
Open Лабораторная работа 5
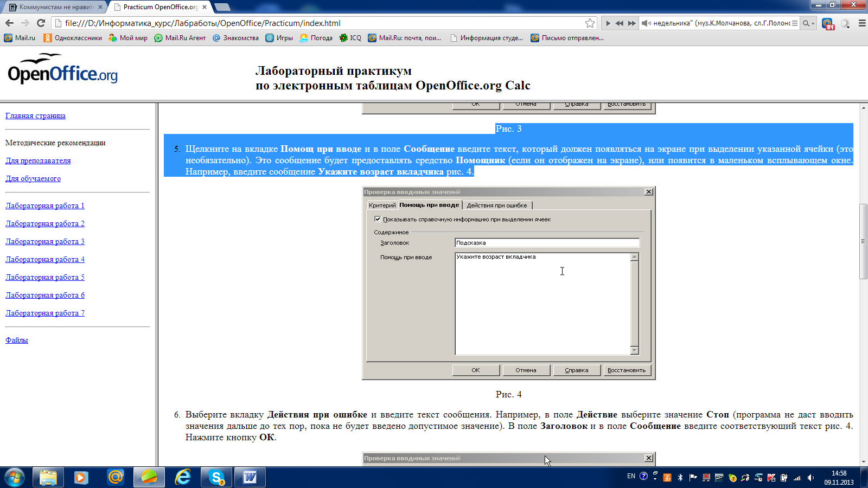pos(45,277)
